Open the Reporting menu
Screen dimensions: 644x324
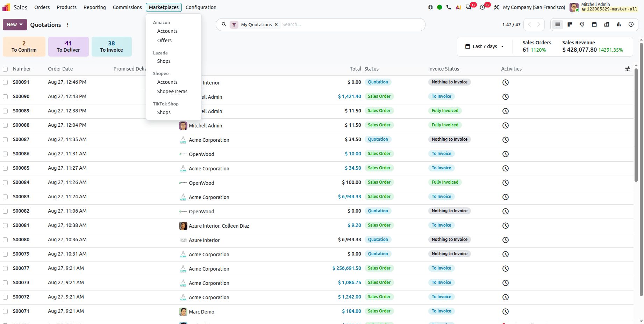click(x=94, y=7)
